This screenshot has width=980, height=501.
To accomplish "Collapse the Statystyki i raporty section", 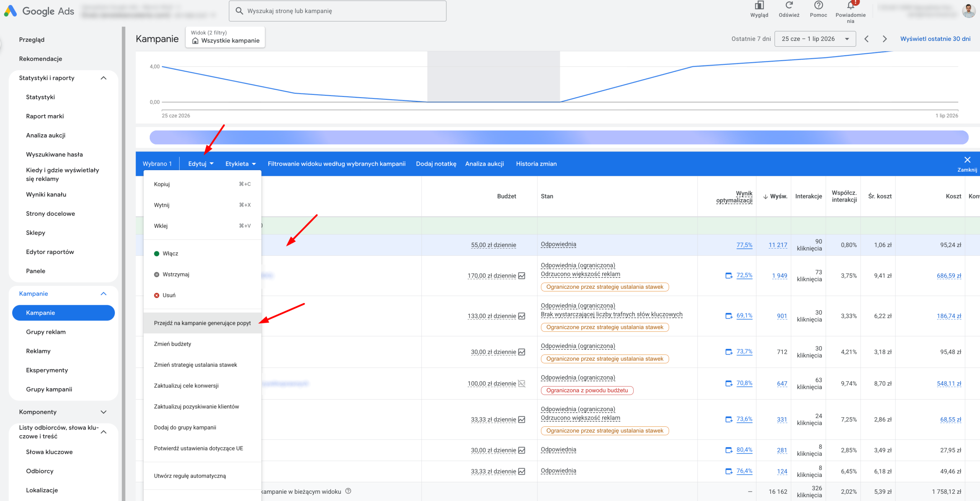I will tap(103, 78).
